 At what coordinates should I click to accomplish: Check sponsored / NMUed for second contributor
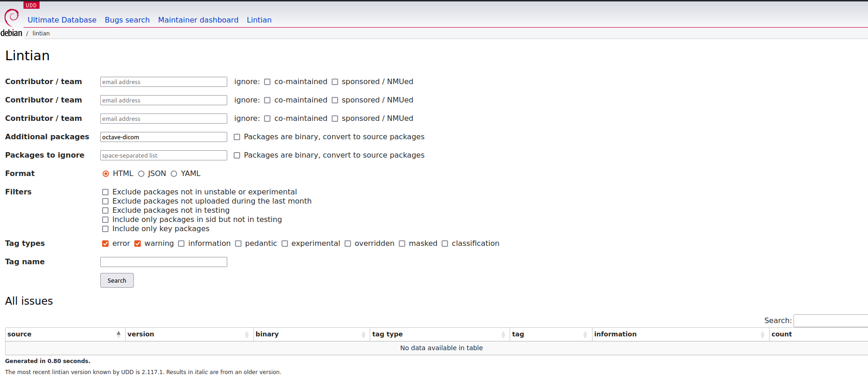pyautogui.click(x=335, y=100)
